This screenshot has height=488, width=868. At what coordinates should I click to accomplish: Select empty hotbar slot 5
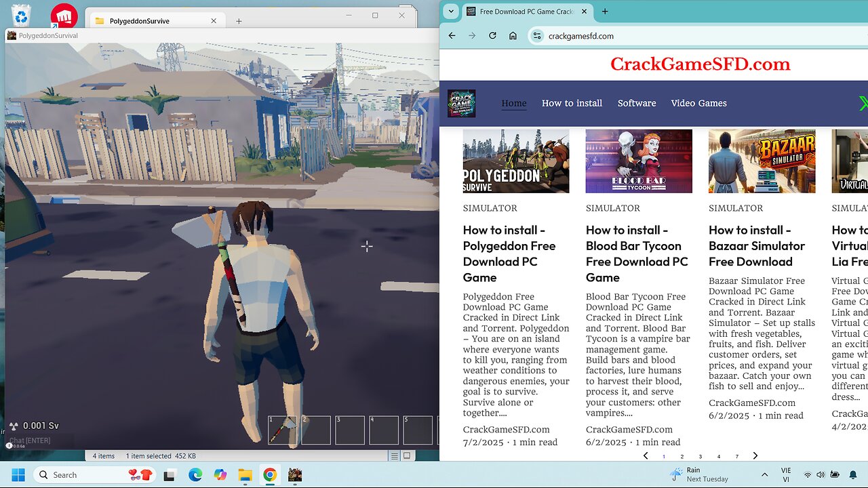[x=418, y=430]
